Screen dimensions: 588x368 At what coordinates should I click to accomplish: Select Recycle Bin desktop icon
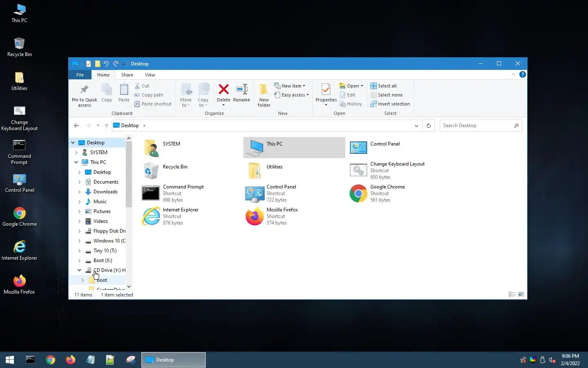point(19,47)
